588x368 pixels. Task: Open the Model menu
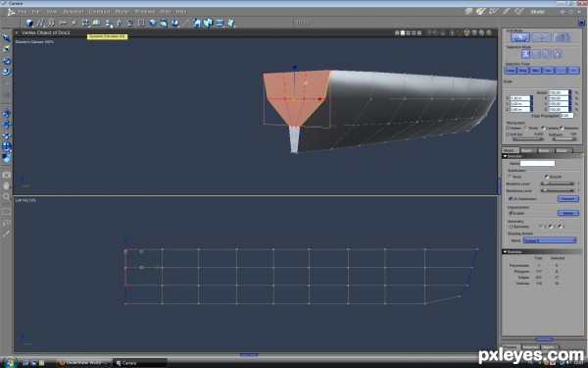click(x=122, y=12)
